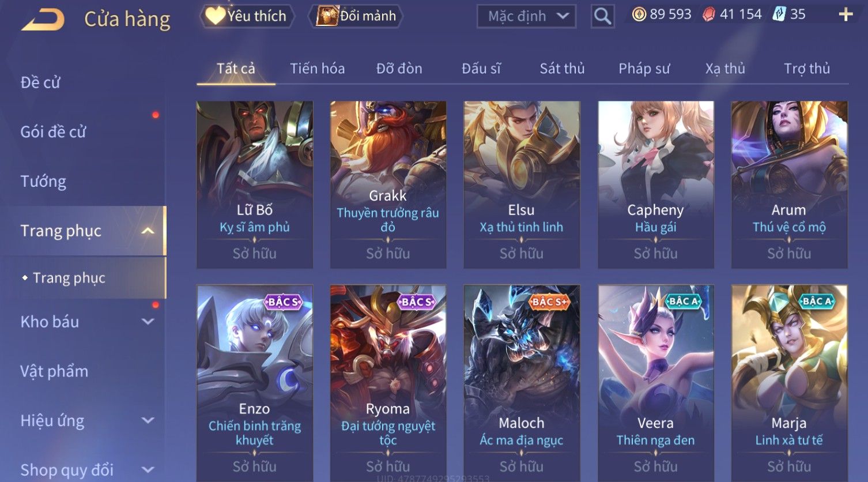Expand the Kho báu sidebar section
This screenshot has width=868, height=482.
pos(148,322)
